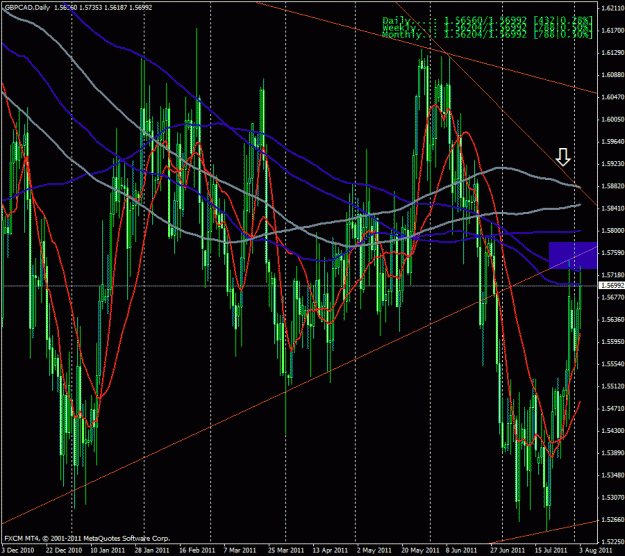Click the 10 Jan 2011 date label
625x556 pixels.
click(x=108, y=550)
